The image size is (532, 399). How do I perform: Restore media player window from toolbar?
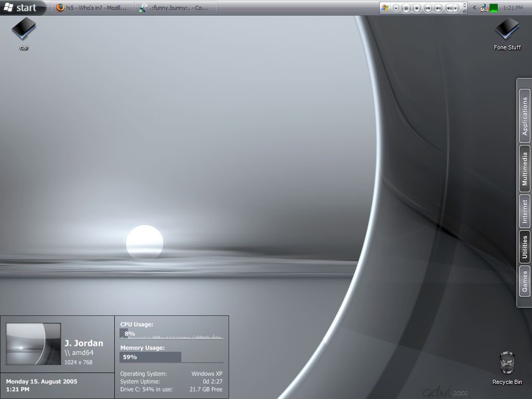tap(464, 11)
